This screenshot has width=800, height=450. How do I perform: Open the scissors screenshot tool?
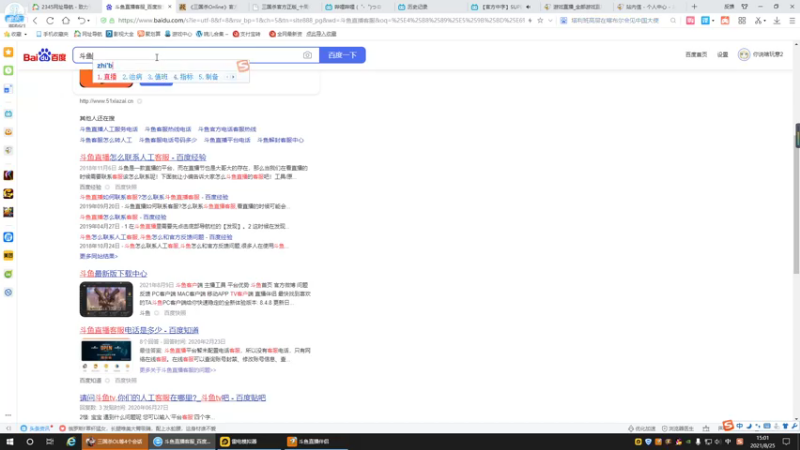pyautogui.click(x=758, y=21)
